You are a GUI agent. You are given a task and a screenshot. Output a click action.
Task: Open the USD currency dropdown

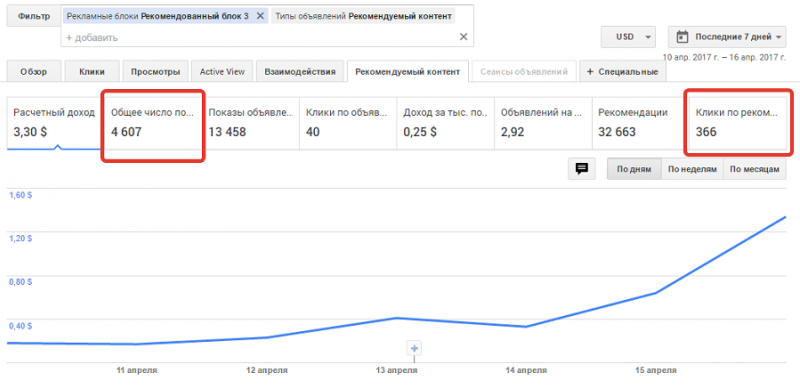tap(628, 37)
